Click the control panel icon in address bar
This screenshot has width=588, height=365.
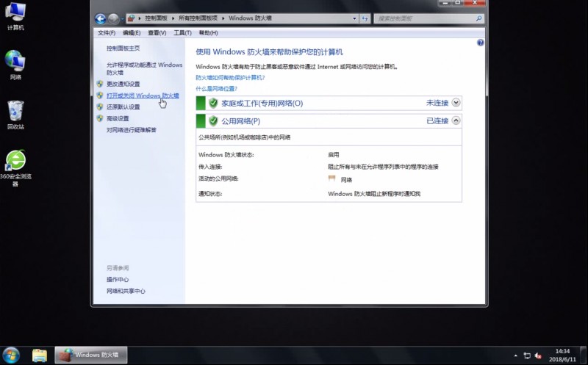coord(131,18)
